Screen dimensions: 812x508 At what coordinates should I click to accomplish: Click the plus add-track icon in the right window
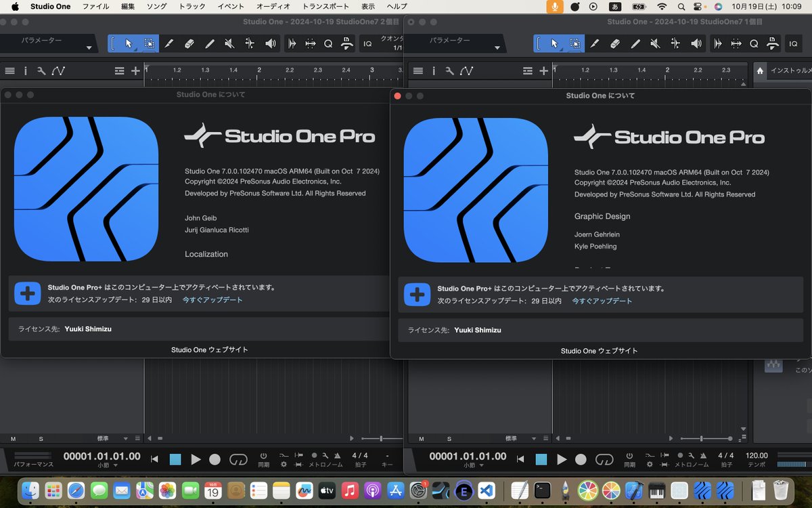pos(544,70)
